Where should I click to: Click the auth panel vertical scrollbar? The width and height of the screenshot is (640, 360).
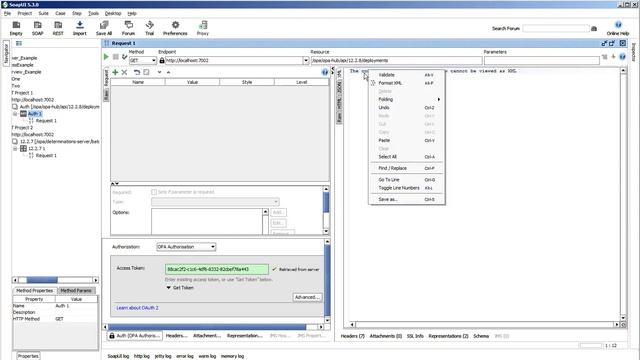click(327, 280)
